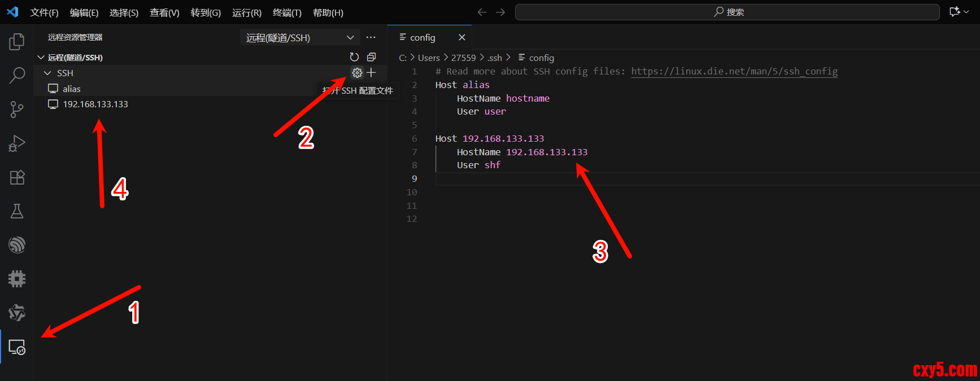Open the Remote (Tunnels/SSH) dropdown selector

point(300,38)
